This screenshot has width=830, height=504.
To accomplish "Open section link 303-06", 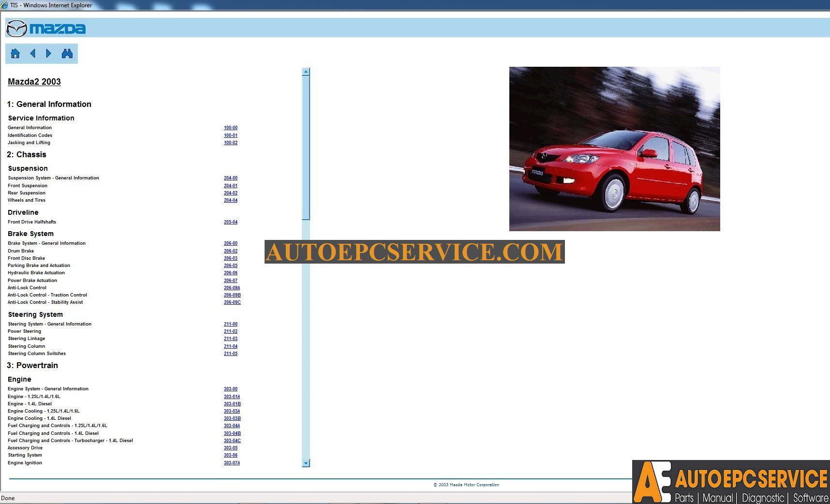I will [231, 455].
